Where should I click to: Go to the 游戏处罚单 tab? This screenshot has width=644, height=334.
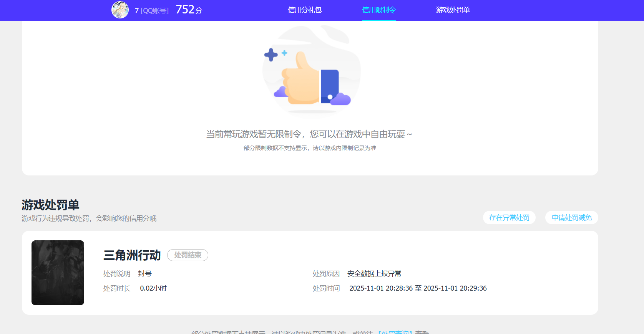click(453, 10)
